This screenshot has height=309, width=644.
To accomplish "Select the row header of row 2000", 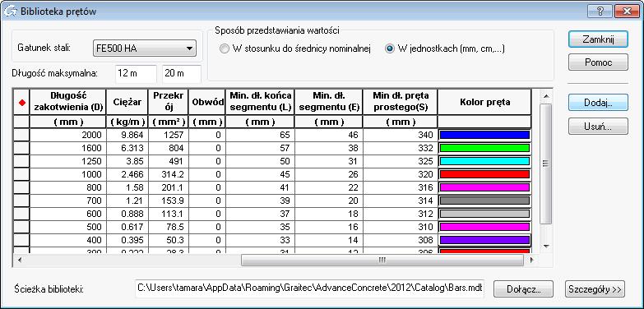I will [21, 135].
